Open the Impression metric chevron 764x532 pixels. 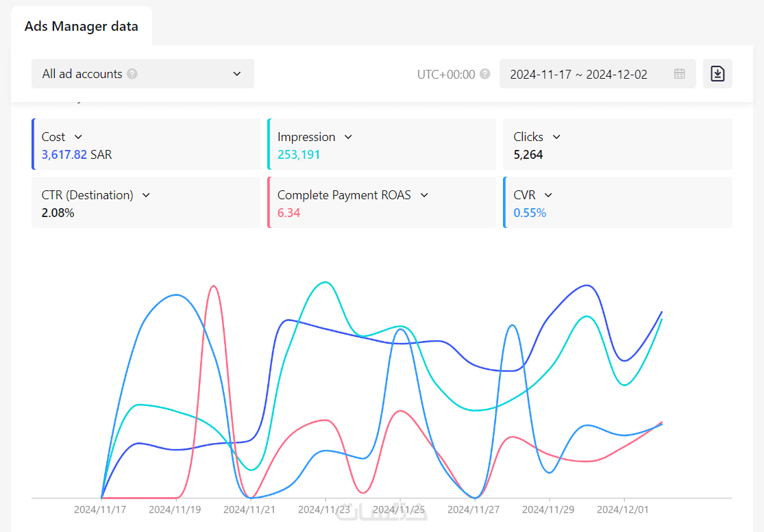pos(348,137)
